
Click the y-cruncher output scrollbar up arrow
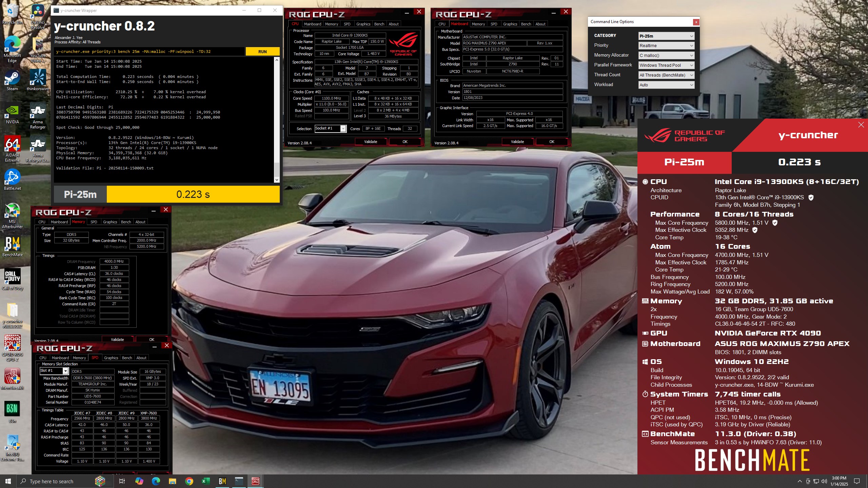277,60
